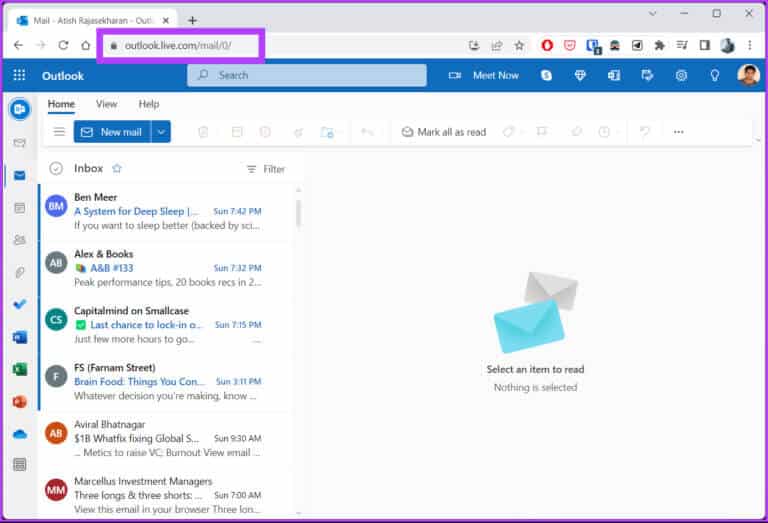The width and height of the screenshot is (768, 523).
Task: Select the BM sender avatar
Action: 56,206
